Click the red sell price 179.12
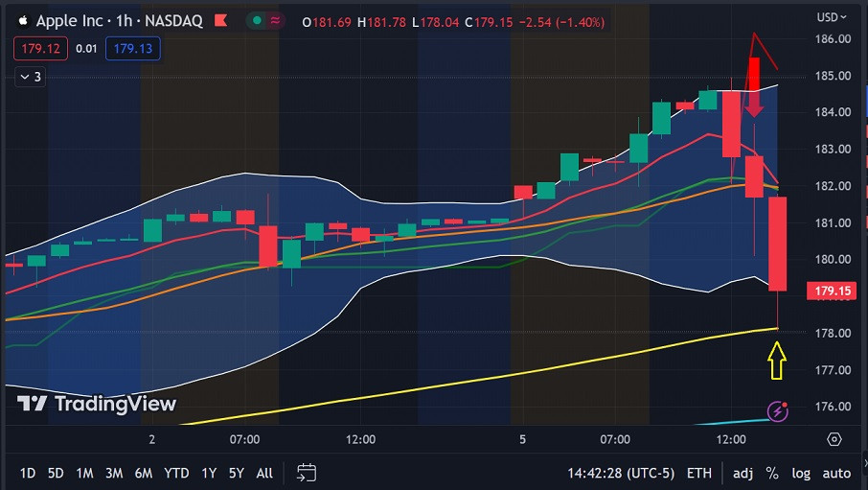 pyautogui.click(x=40, y=49)
